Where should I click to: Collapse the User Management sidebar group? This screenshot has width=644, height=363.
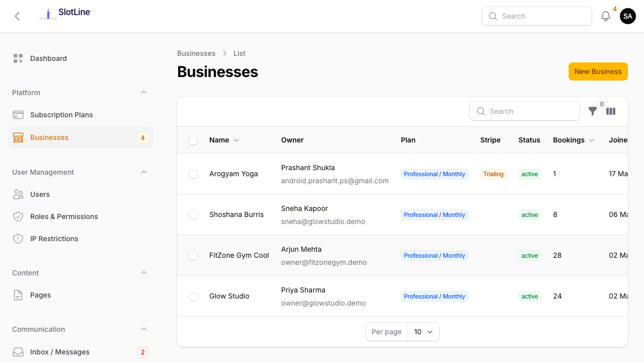point(144,172)
